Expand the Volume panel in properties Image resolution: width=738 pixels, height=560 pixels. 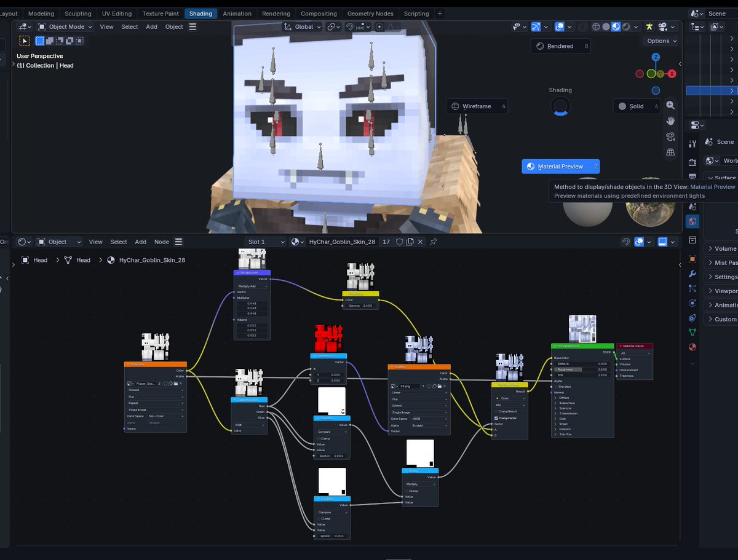coord(721,248)
